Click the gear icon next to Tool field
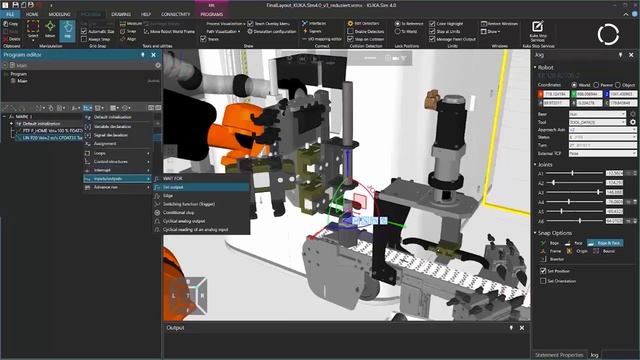 pos(633,122)
